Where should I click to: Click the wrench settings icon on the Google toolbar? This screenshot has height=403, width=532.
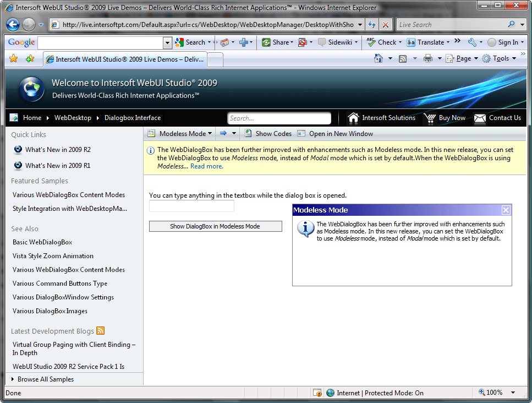(472, 42)
